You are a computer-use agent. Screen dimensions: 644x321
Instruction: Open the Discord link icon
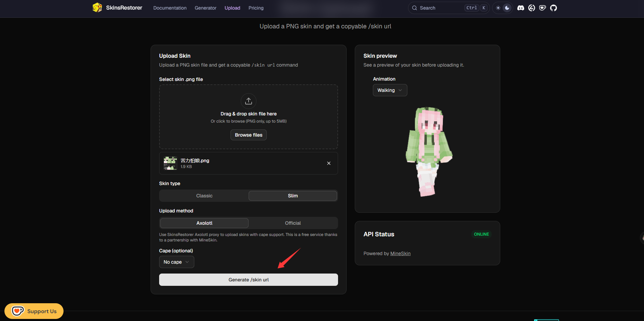[x=521, y=8]
